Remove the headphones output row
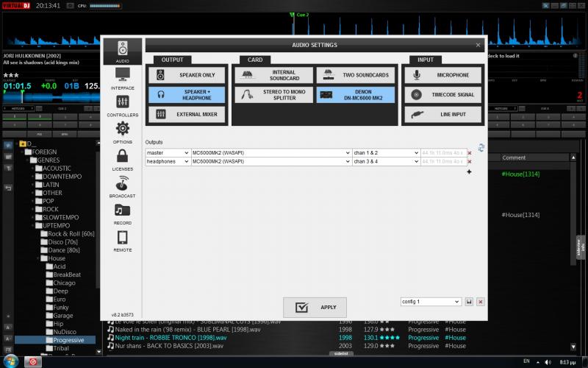The width and height of the screenshot is (588, 368). 470,161
